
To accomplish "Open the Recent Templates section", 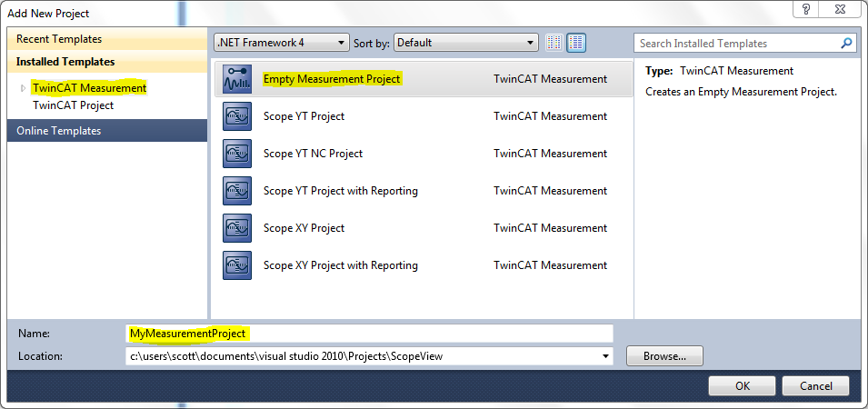I will pyautogui.click(x=107, y=39).
